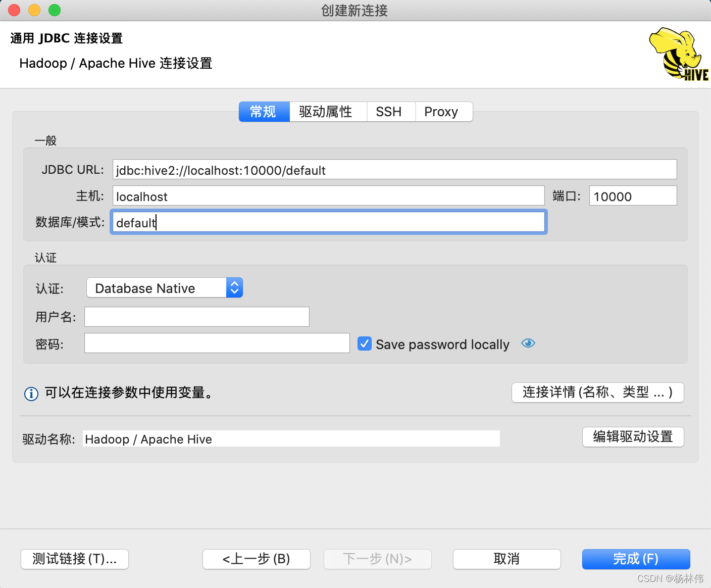The height and width of the screenshot is (588, 711).
Task: Select the Proxy tab
Action: (x=440, y=112)
